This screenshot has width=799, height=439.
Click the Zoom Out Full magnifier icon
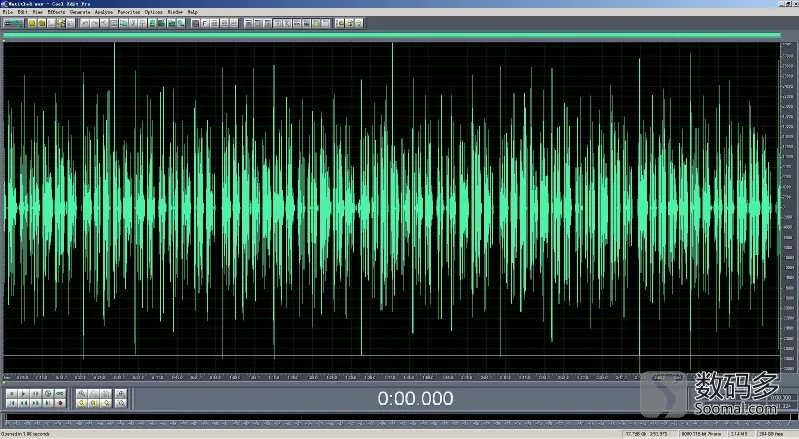(106, 394)
